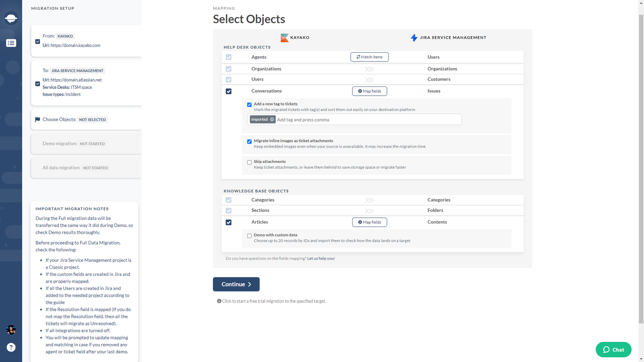Open the Demo migration step card
The height and width of the screenshot is (362, 644).
point(86,144)
